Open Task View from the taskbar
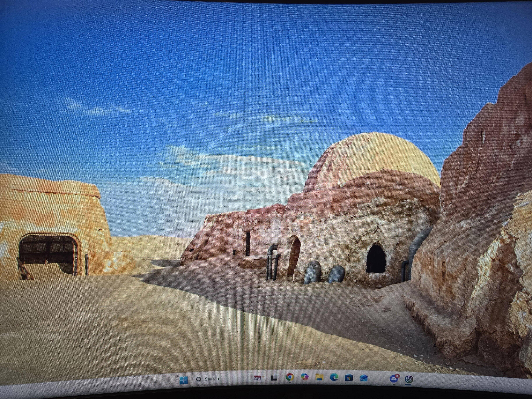Screen dimensions: 532x399 tap(274, 378)
